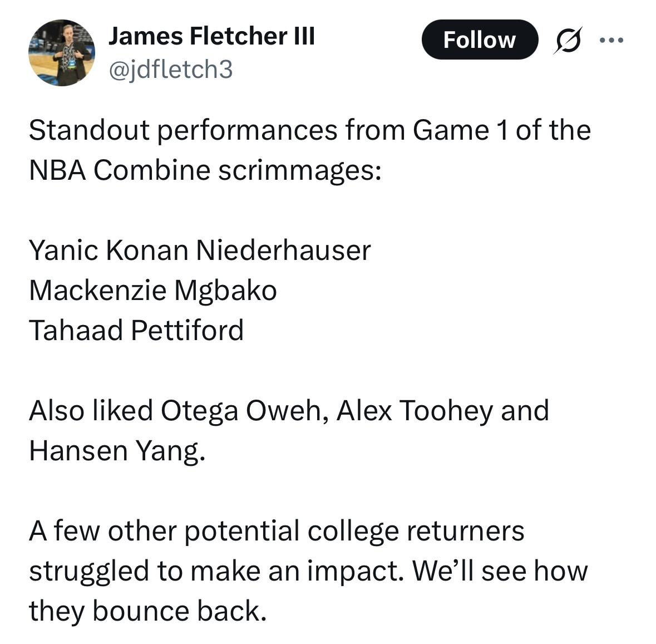Click the 'they bounce back.' closing line

pos(147,611)
